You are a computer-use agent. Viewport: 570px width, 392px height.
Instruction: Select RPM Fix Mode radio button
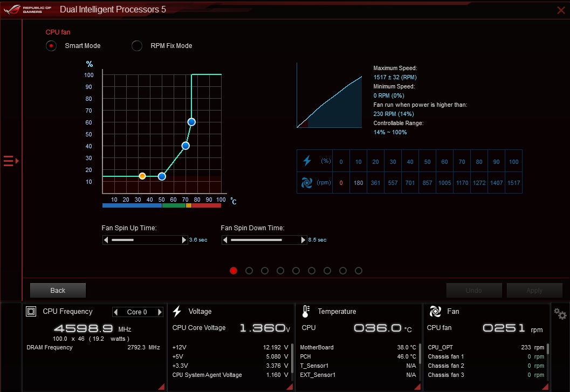click(136, 46)
